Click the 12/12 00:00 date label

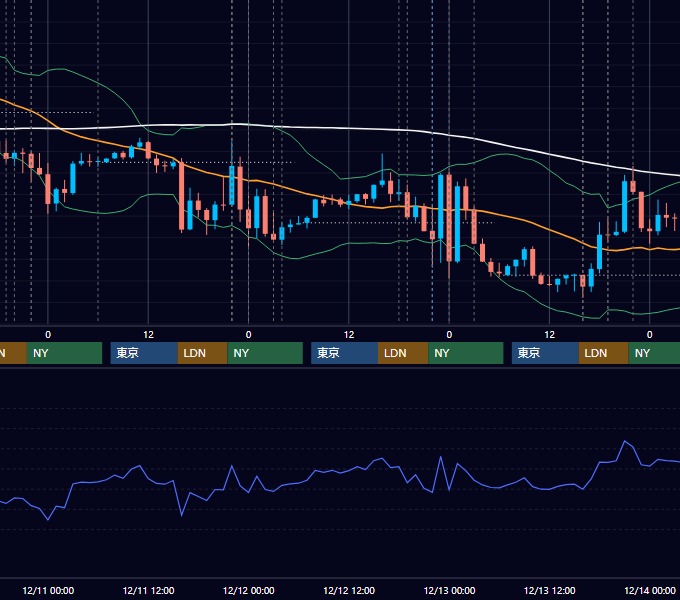coord(248,590)
